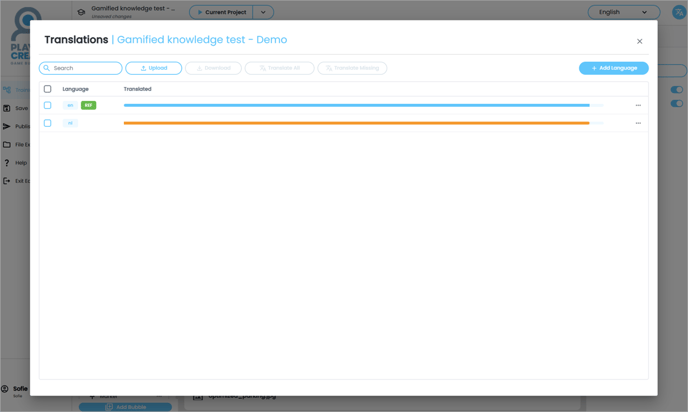The height and width of the screenshot is (412, 688).
Task: Click the project graduation cap icon
Action: tap(81, 12)
